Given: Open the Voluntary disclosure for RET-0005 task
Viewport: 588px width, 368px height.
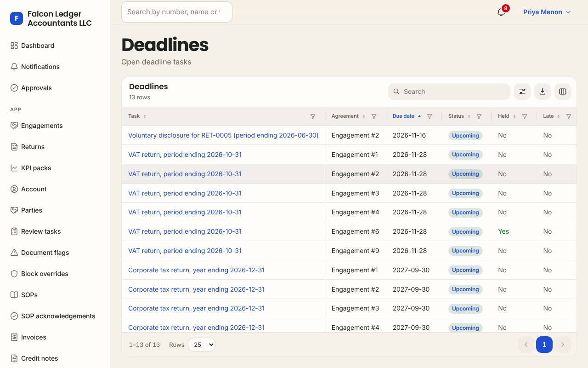Looking at the screenshot, I should tap(223, 135).
